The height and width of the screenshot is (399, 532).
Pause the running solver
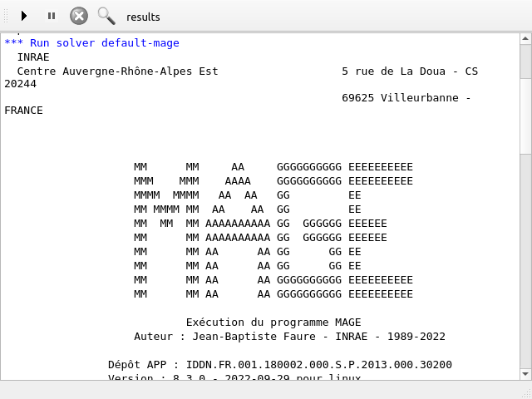[52, 16]
